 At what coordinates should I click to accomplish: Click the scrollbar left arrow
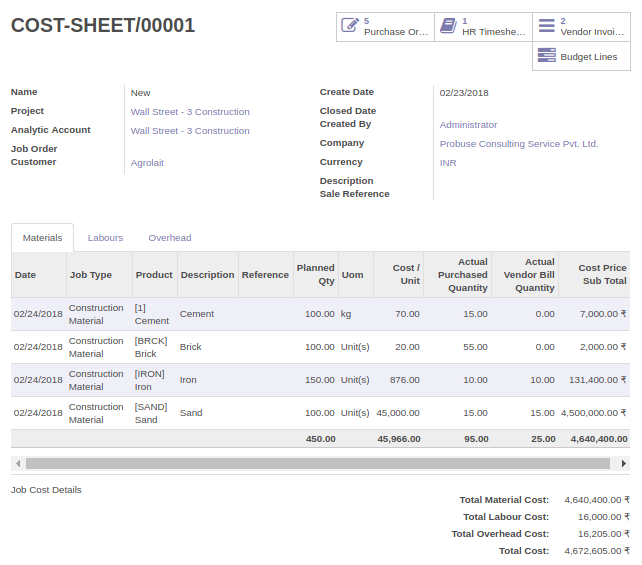click(18, 463)
